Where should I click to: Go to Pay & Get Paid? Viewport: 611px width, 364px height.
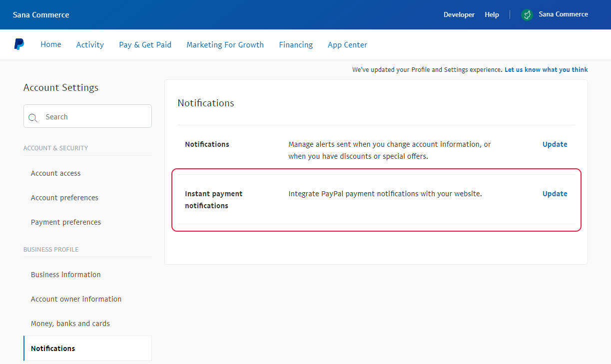(x=145, y=44)
